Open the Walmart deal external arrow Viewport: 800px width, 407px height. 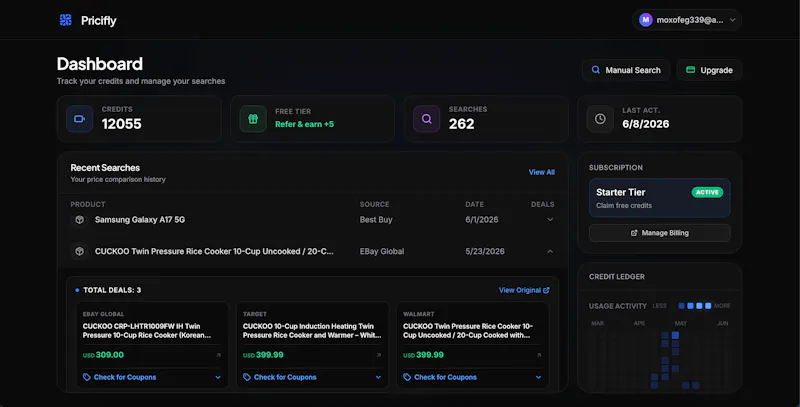(x=539, y=355)
